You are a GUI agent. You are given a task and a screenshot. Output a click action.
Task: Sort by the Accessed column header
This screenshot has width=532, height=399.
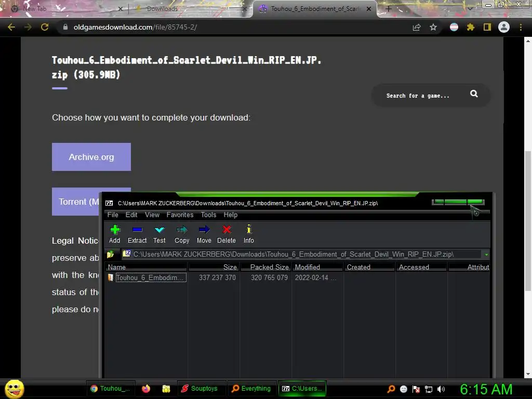point(421,267)
